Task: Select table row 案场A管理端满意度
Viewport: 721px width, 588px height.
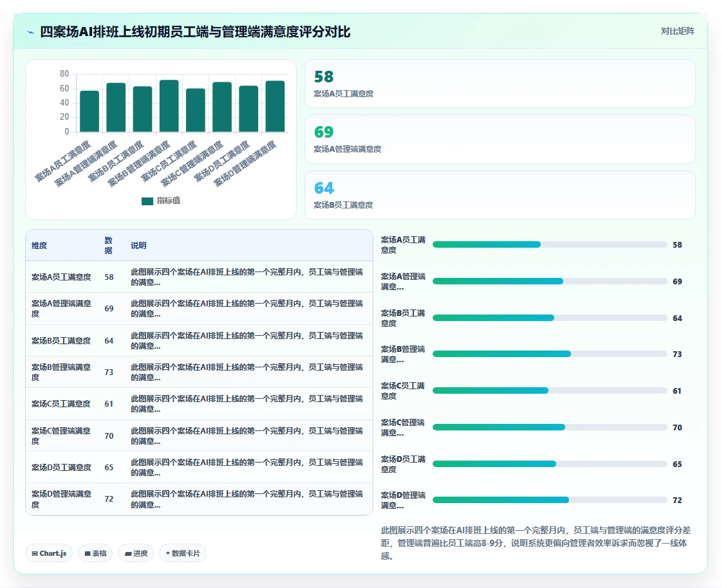Action: [199, 309]
